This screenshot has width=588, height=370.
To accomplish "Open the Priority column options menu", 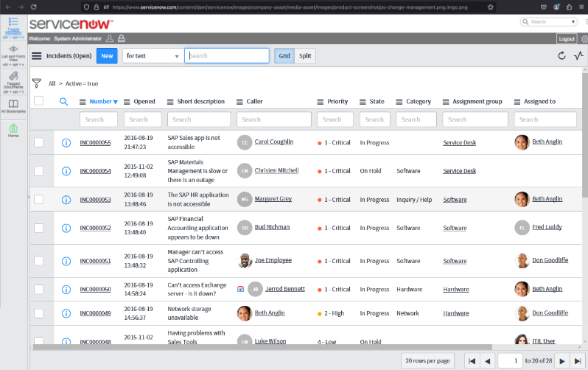I will click(321, 102).
